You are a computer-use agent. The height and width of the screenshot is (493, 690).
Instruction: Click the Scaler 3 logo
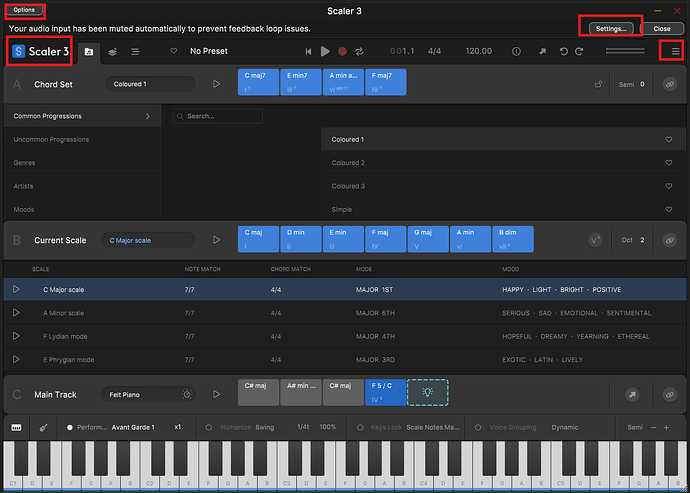(41, 52)
